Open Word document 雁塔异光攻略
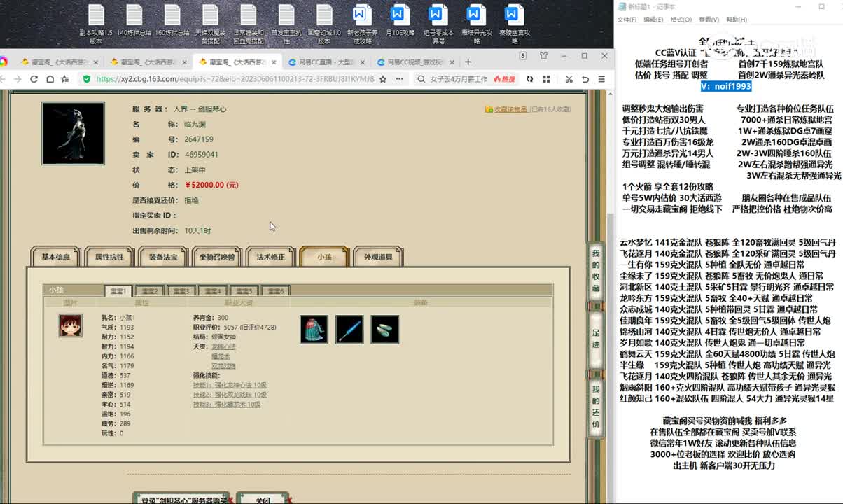 click(x=476, y=24)
